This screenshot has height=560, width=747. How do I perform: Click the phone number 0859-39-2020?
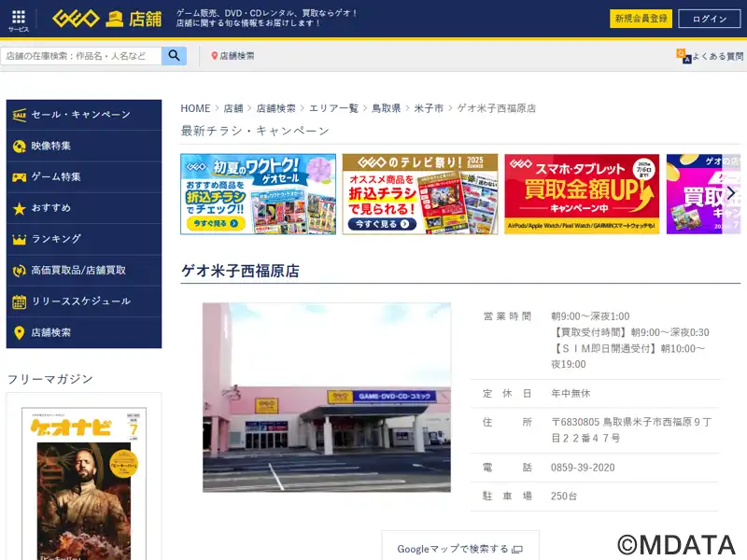[583, 468]
